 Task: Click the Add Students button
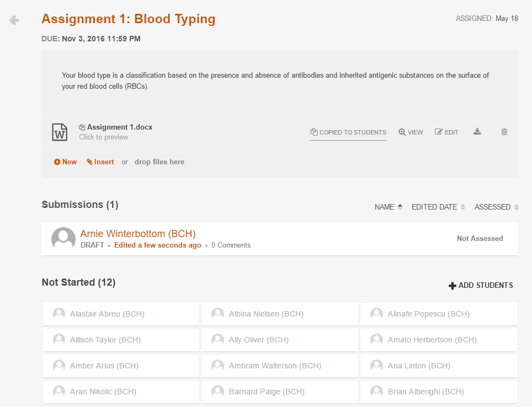click(x=481, y=286)
